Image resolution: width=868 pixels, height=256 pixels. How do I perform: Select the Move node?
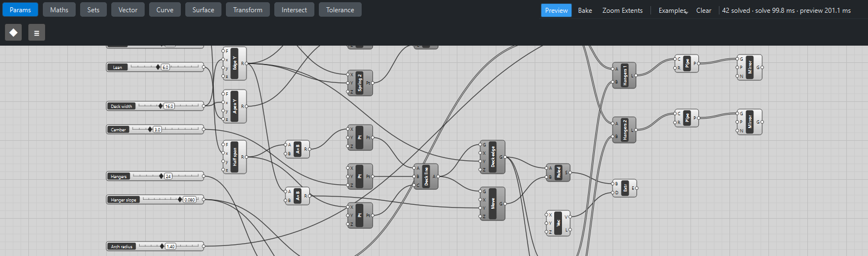point(492,204)
